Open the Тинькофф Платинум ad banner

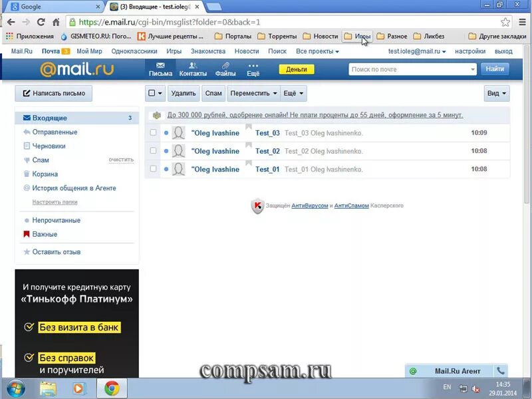76,323
